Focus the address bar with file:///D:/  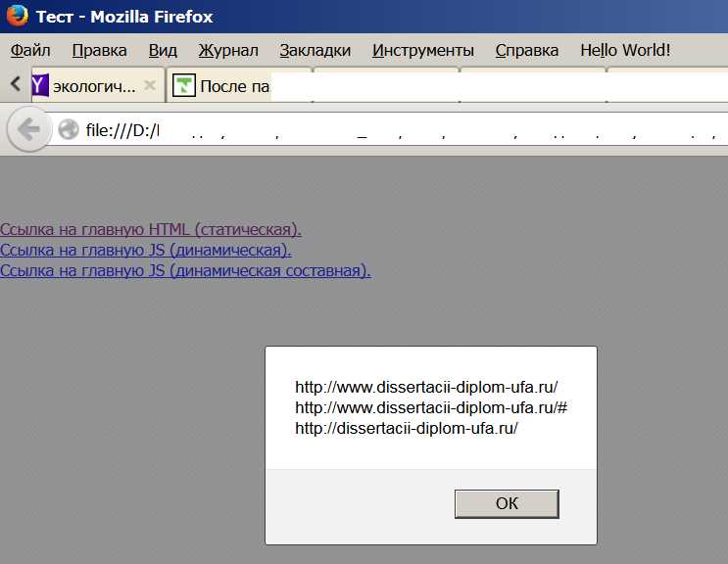pyautogui.click(x=388, y=129)
